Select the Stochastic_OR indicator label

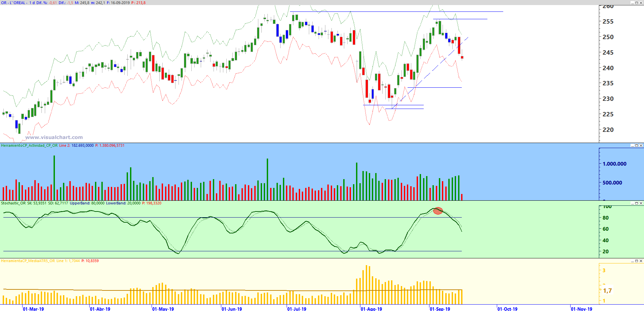pos(13,203)
